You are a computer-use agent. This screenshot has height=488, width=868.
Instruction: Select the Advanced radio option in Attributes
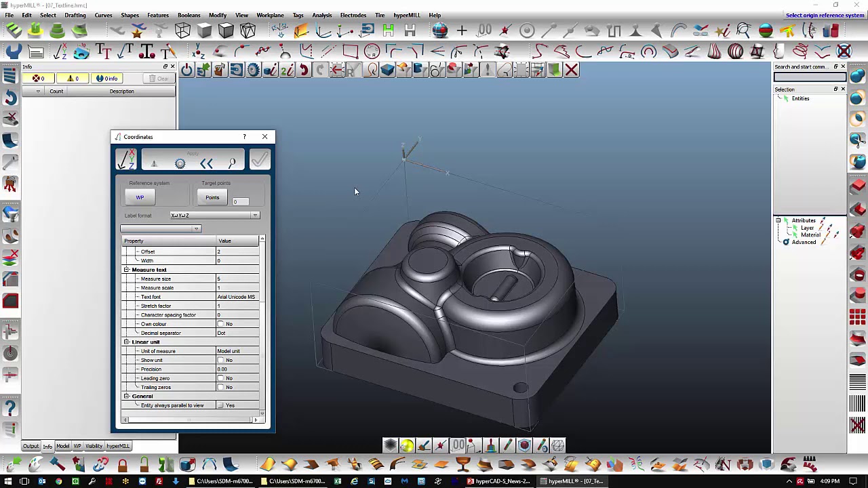pos(786,242)
